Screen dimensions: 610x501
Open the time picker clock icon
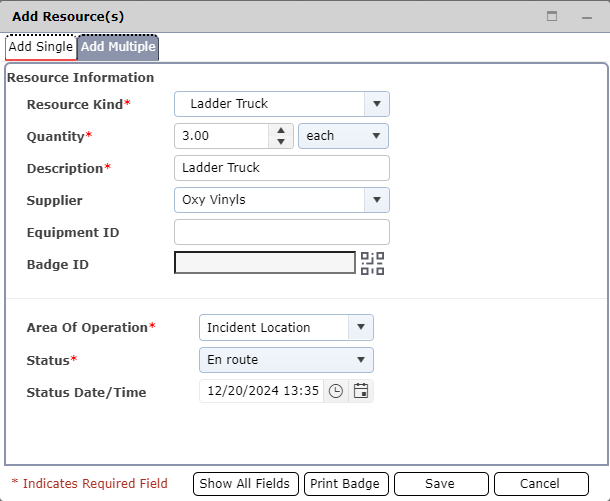(x=336, y=391)
